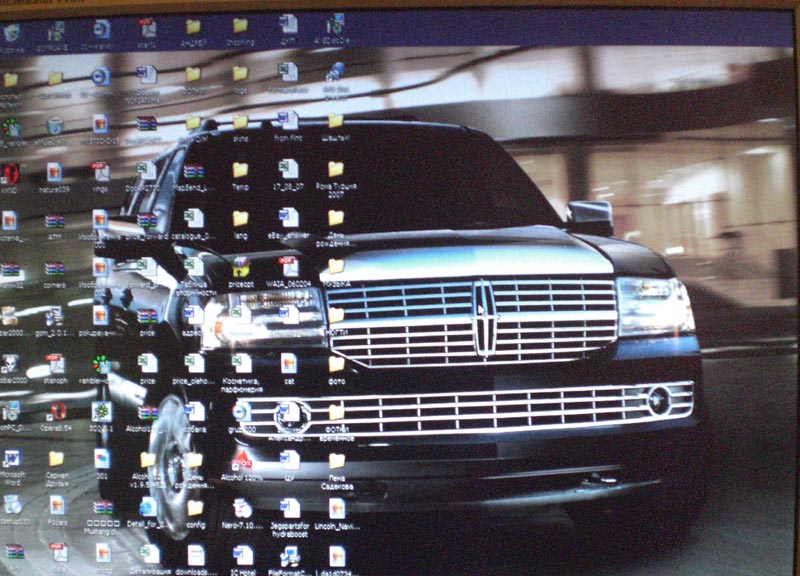Viewport: 800px width, 576px height.
Task: Open the Temp folder on desktop
Action: (x=240, y=170)
